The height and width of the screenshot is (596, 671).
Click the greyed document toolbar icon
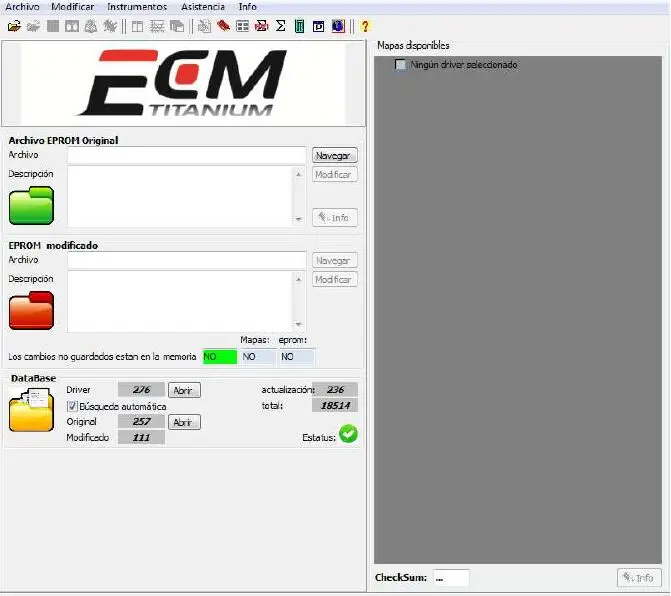point(204,27)
